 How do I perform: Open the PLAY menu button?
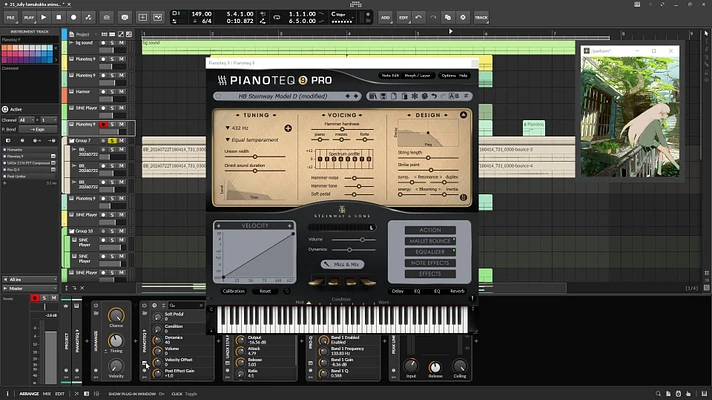pos(29,17)
